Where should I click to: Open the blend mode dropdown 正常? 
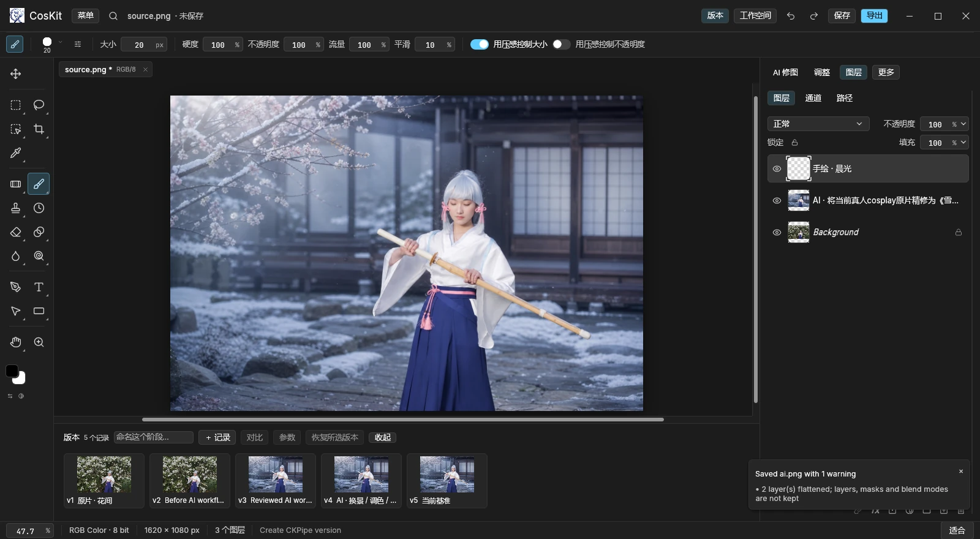[818, 124]
